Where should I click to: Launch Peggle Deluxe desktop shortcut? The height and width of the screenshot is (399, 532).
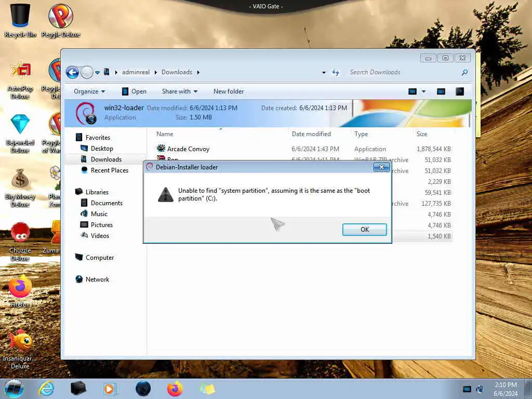[61, 20]
